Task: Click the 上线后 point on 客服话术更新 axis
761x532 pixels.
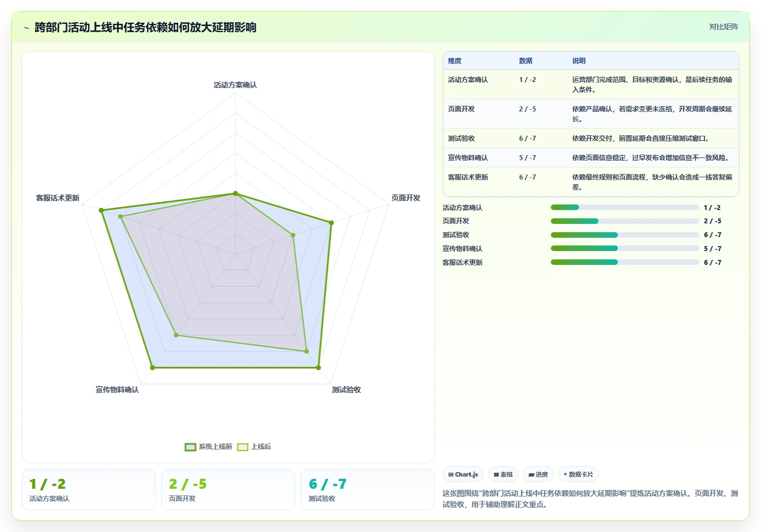Action: click(x=120, y=217)
